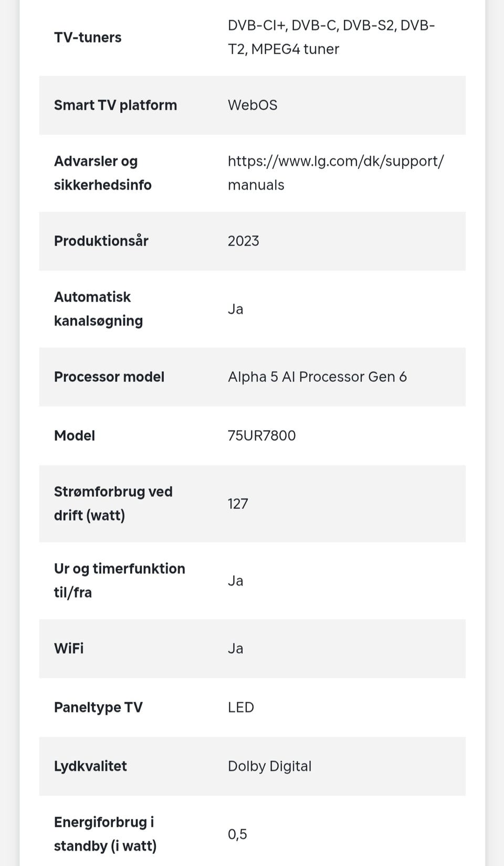Viewport: 504px width, 866px height.
Task: Click the TV-tuners row label
Action: pyautogui.click(x=88, y=37)
